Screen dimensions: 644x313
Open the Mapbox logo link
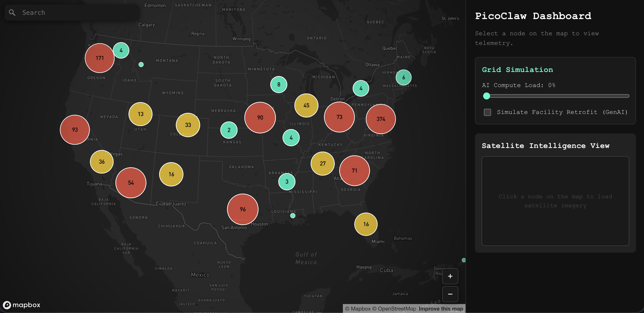22,305
